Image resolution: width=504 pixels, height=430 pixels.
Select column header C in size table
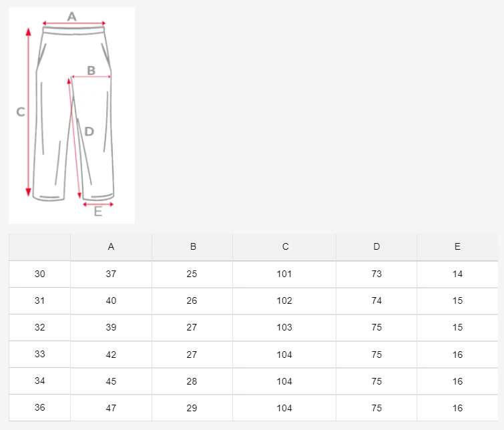(285, 246)
